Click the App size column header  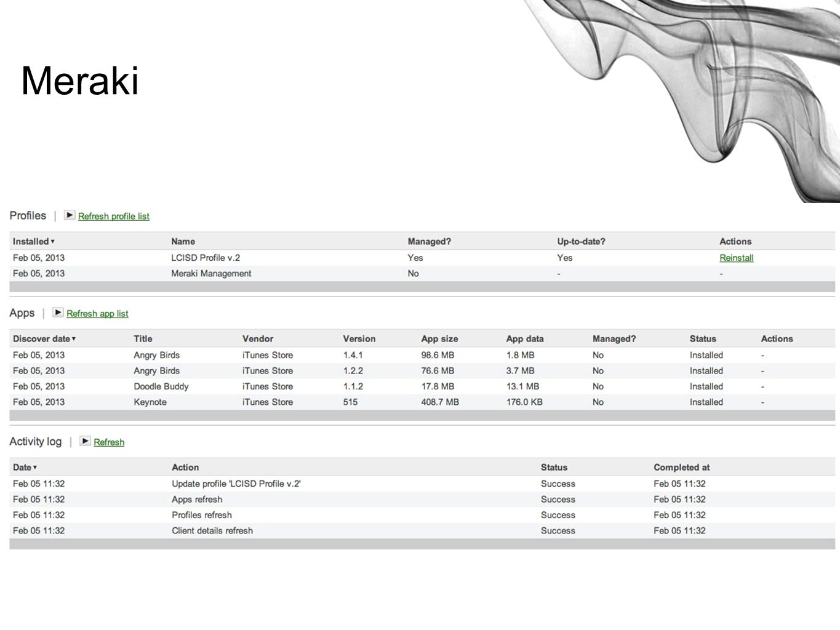pos(439,338)
